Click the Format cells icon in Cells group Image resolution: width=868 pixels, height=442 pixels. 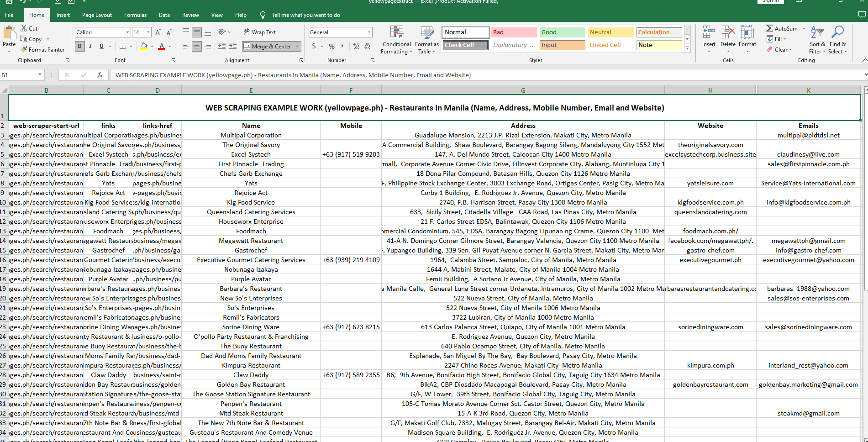click(x=747, y=33)
